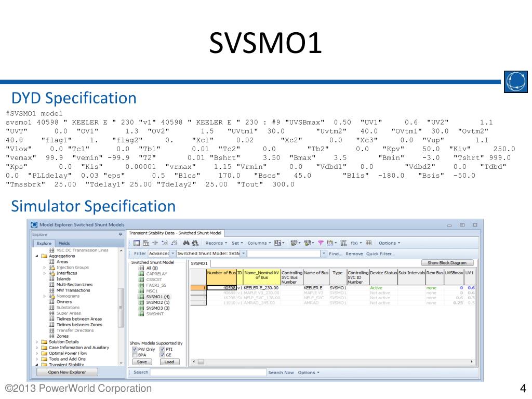Image resolution: width=532 pixels, height=399 pixels.
Task: Click the CAPRELAY green grid icon
Action: (141, 274)
